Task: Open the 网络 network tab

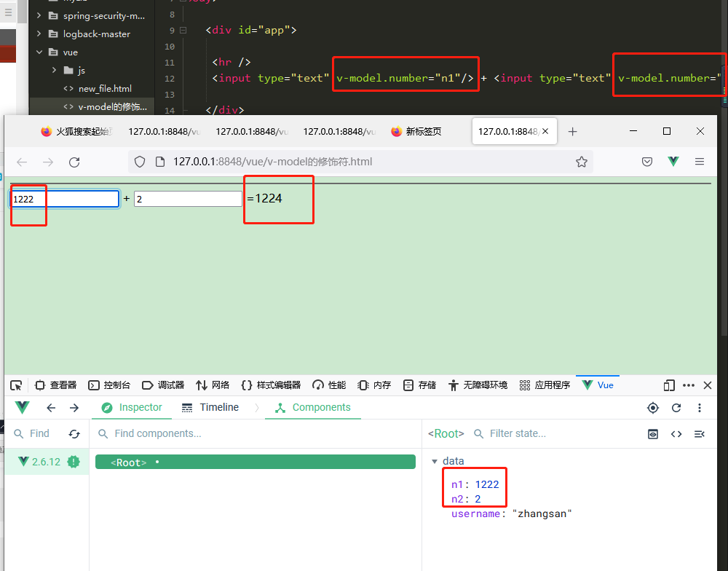Action: click(213, 385)
